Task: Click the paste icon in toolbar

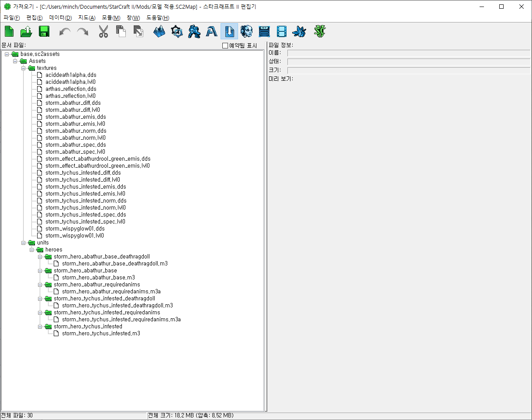Action: (138, 31)
